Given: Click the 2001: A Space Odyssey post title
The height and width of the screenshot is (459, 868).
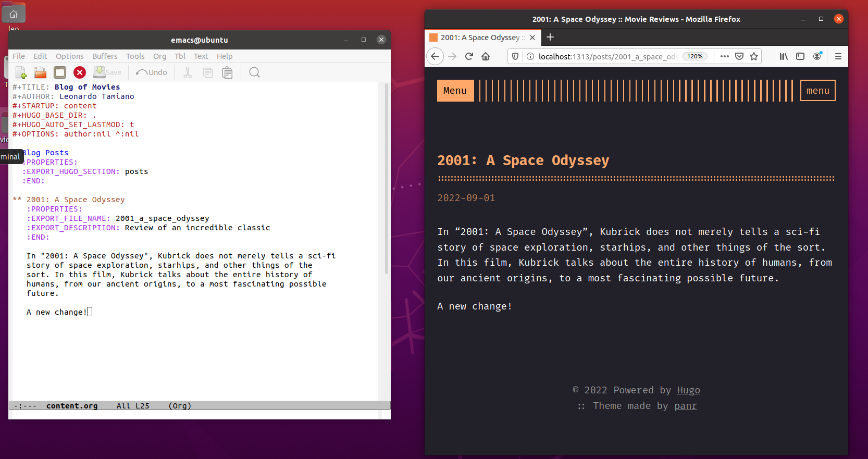Looking at the screenshot, I should coord(523,160).
